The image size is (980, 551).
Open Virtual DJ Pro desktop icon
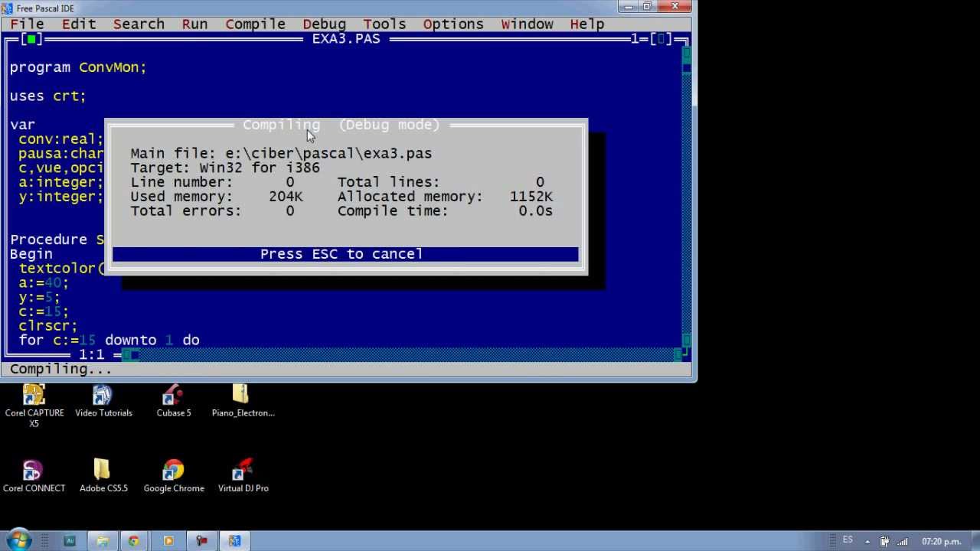point(243,468)
